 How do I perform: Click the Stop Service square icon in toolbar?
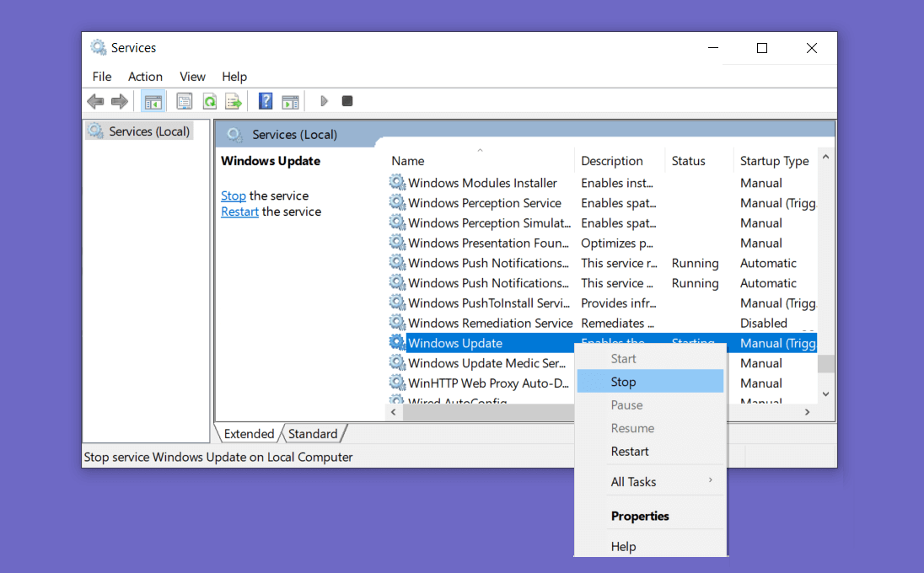pos(347,101)
